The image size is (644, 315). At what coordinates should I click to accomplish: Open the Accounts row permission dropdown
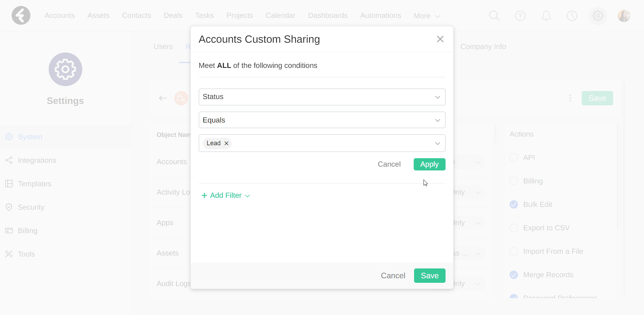tap(478, 162)
